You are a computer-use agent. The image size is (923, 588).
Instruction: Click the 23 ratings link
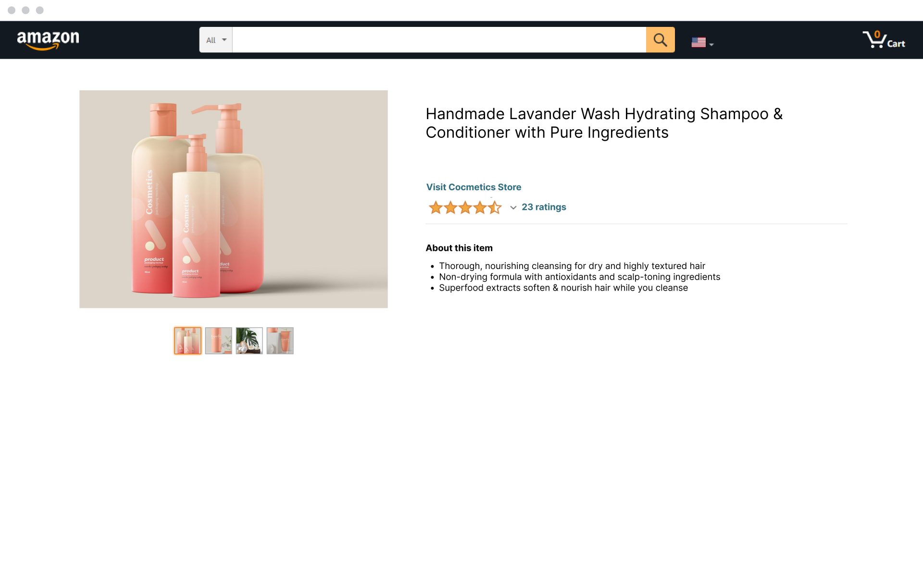[544, 207]
